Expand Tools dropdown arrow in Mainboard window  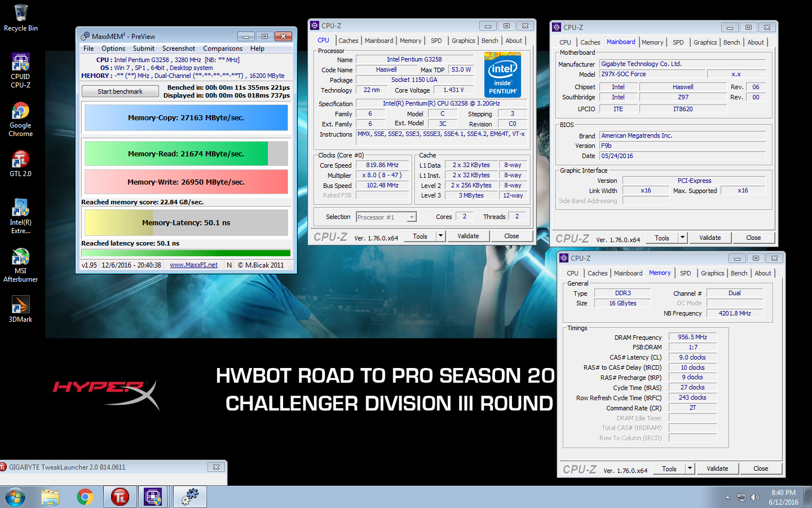tap(683, 238)
